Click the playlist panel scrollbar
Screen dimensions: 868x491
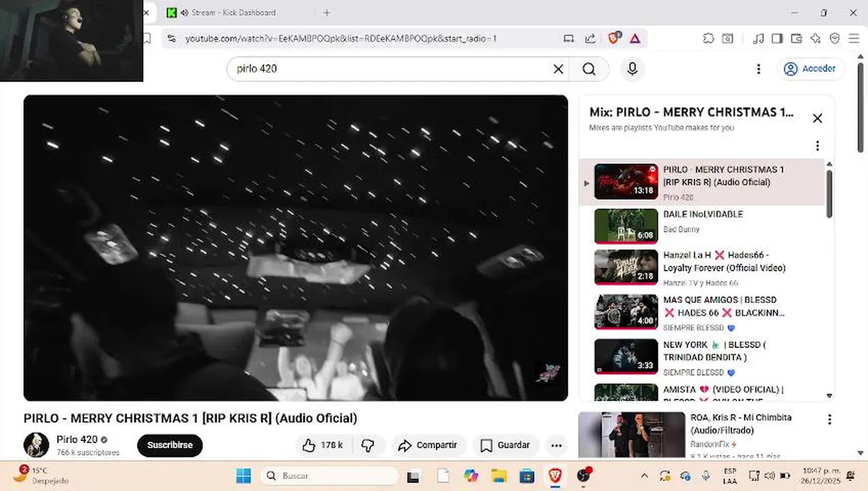click(x=829, y=194)
